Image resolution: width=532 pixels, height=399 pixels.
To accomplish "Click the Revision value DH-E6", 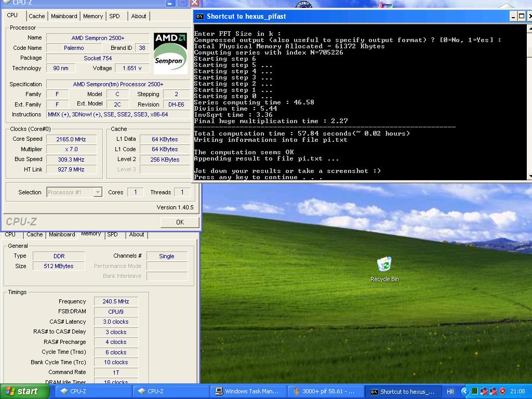I will [177, 104].
